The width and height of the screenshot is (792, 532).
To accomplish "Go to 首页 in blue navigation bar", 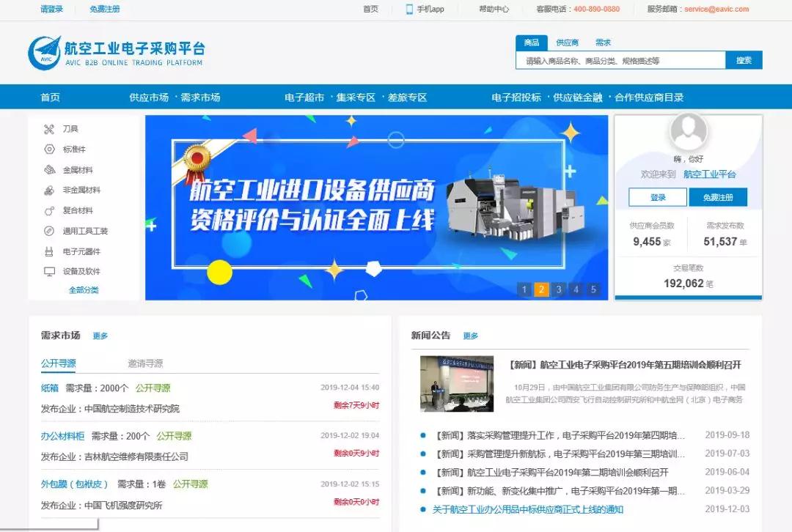I will click(x=51, y=97).
